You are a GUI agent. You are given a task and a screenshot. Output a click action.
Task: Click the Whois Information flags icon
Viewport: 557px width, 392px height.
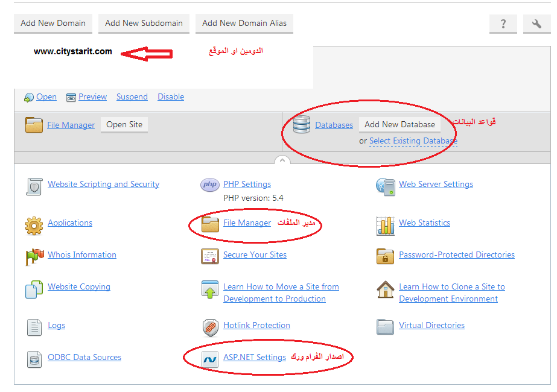point(34,257)
